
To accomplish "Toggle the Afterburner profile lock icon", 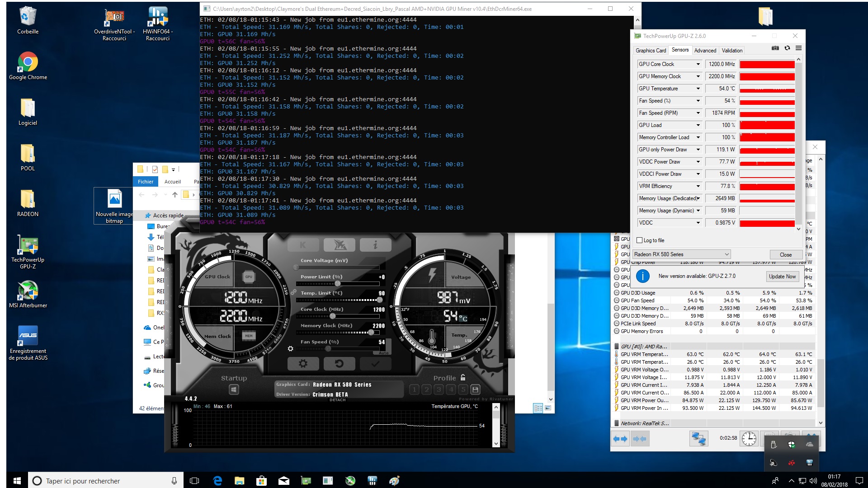I will [x=463, y=378].
